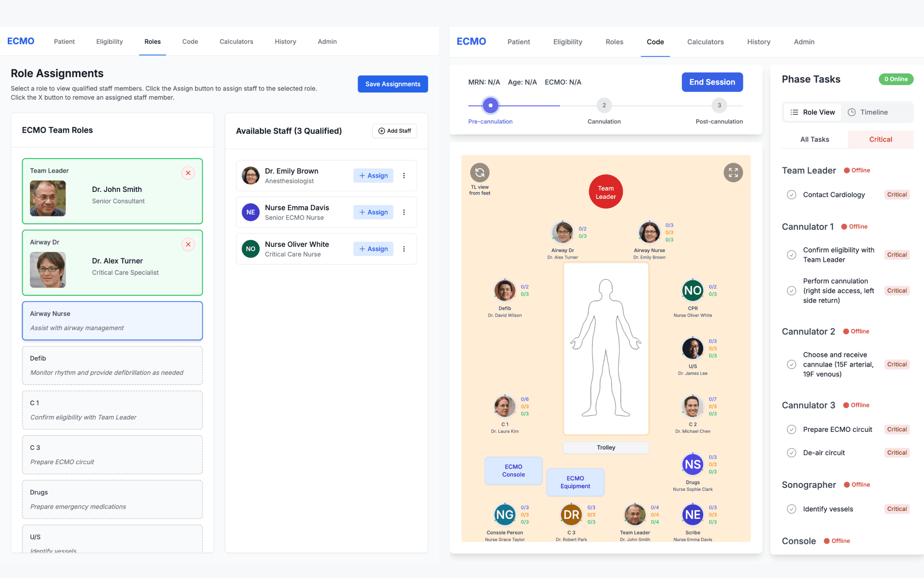Mark De-air circuit task complete
This screenshot has height=578, width=924.
792,452
